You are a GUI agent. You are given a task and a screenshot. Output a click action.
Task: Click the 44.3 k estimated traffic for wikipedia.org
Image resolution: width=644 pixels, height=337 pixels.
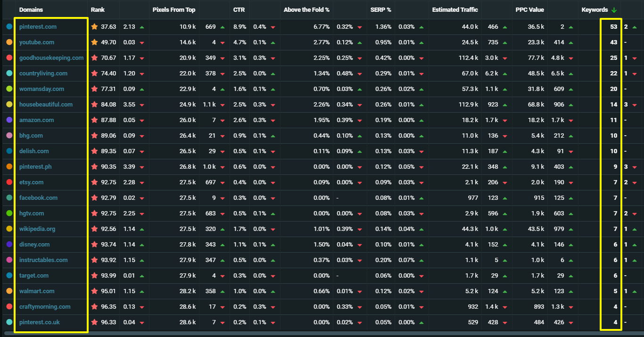(470, 229)
